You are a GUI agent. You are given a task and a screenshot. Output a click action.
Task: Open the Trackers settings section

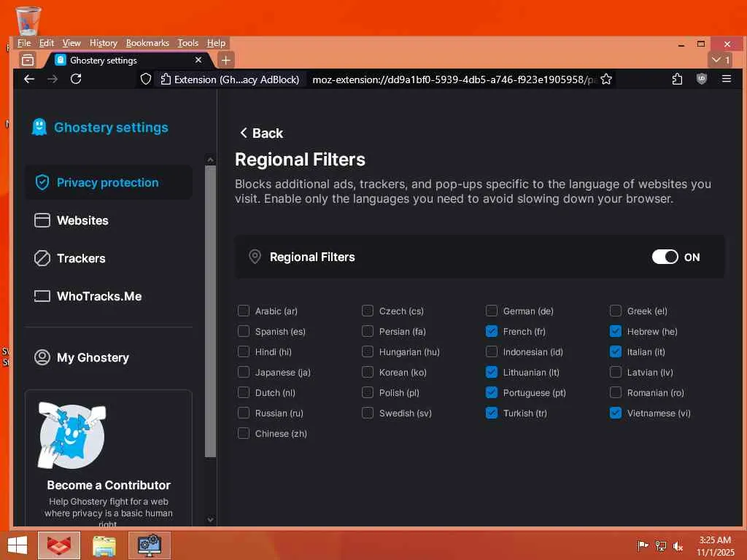point(109,258)
